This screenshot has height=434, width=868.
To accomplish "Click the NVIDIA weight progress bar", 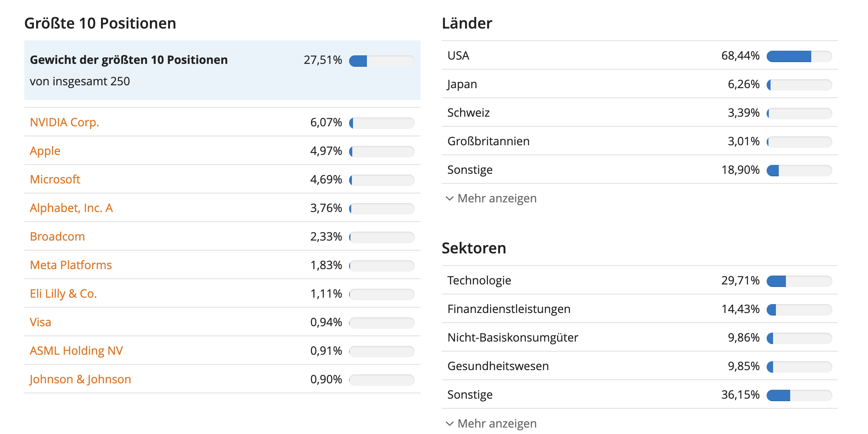I will [x=382, y=123].
